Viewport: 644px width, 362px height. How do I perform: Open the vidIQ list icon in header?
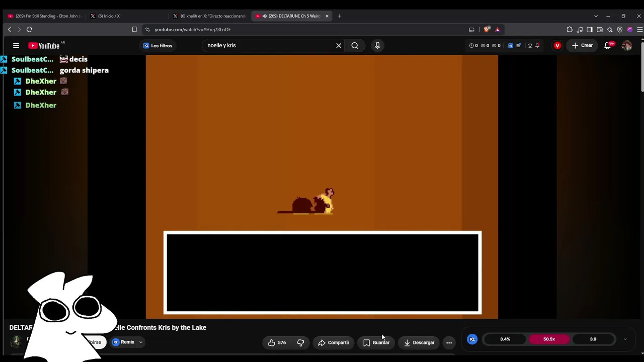519,46
